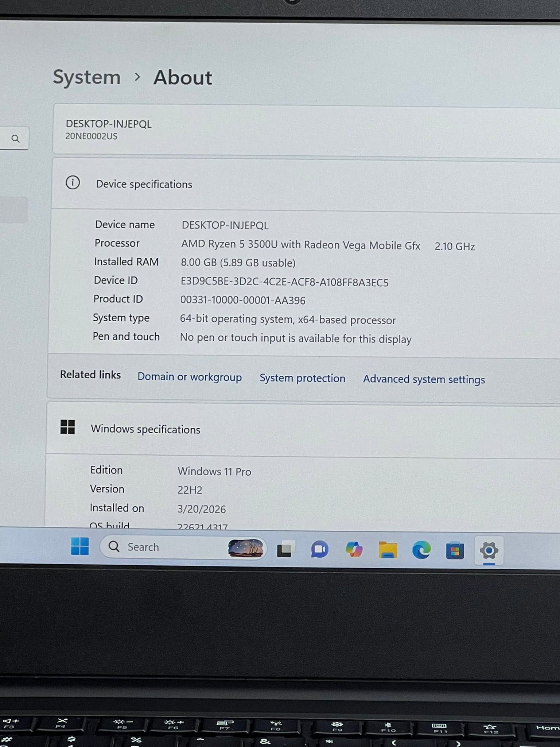
Task: Select the 8.00 GB installed RAM value
Action: click(238, 263)
